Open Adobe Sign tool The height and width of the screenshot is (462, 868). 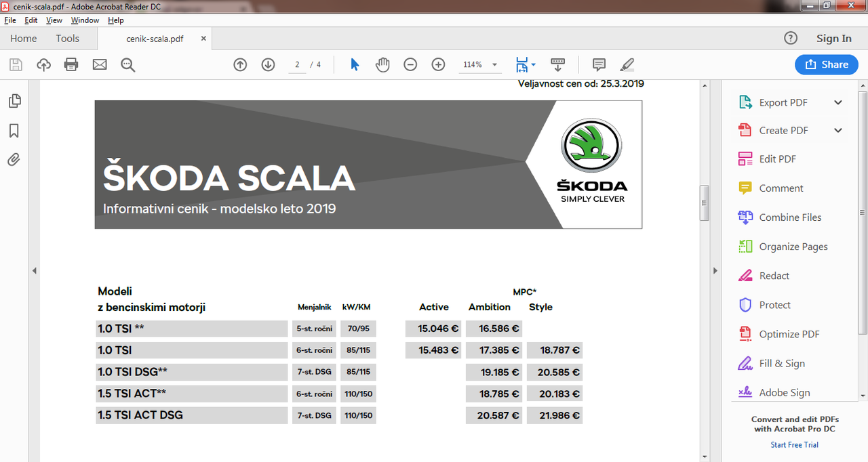point(774,392)
